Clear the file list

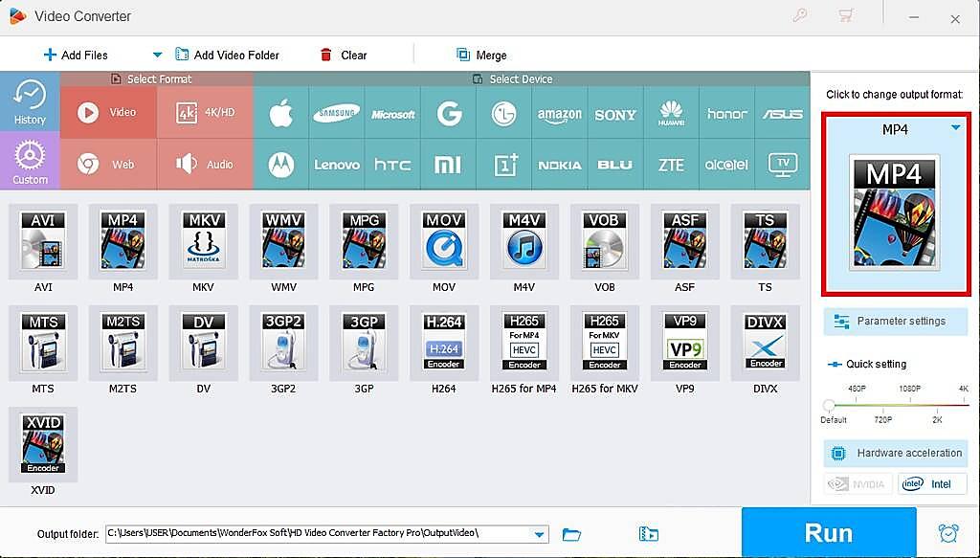(x=344, y=55)
